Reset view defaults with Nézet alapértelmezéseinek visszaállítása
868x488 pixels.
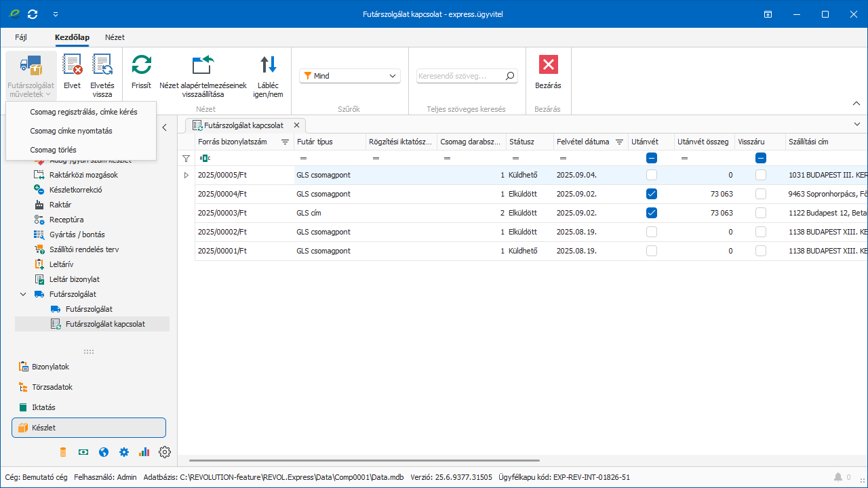coord(203,66)
